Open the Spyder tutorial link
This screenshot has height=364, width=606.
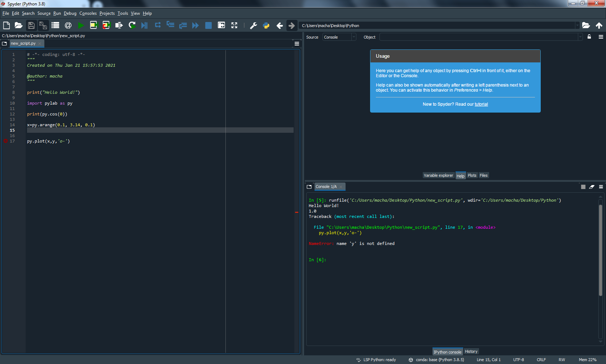(x=481, y=104)
